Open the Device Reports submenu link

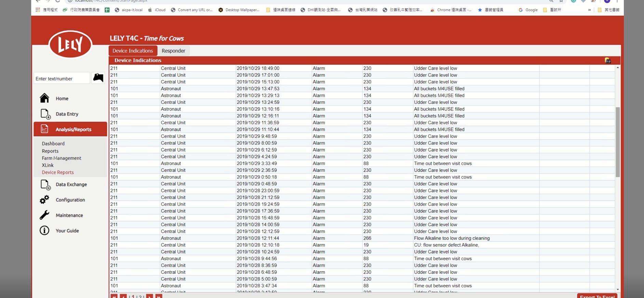click(58, 172)
